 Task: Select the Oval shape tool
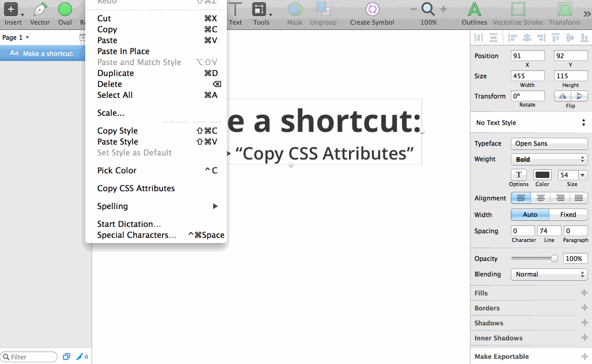pyautogui.click(x=64, y=10)
